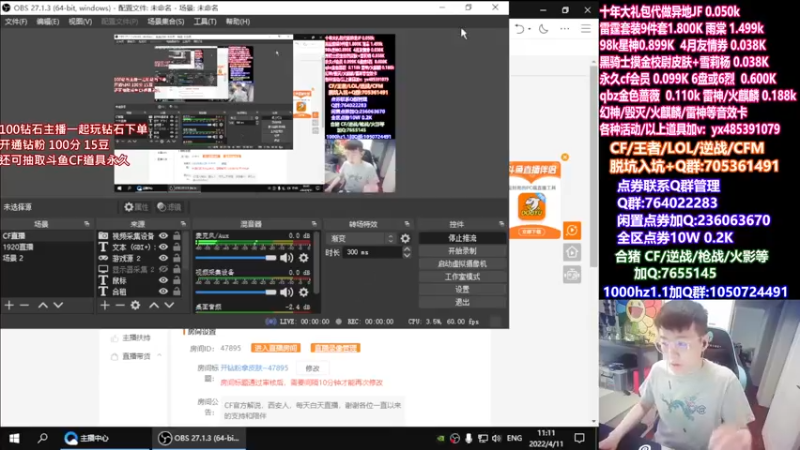Move source down in the sources list

[169, 305]
